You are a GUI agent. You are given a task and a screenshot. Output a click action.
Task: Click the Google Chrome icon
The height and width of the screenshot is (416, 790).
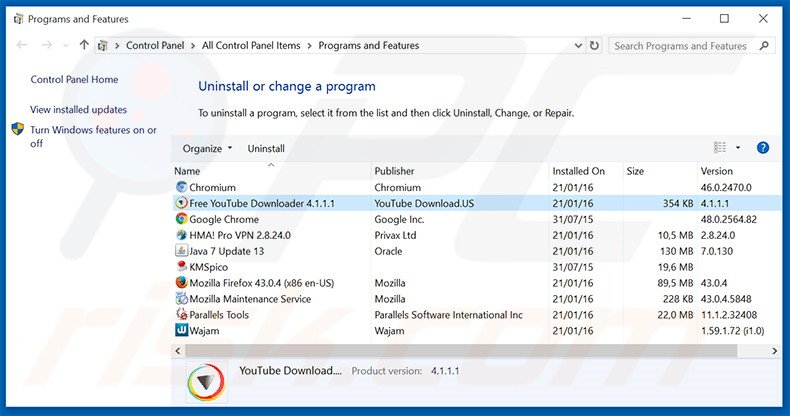click(181, 219)
